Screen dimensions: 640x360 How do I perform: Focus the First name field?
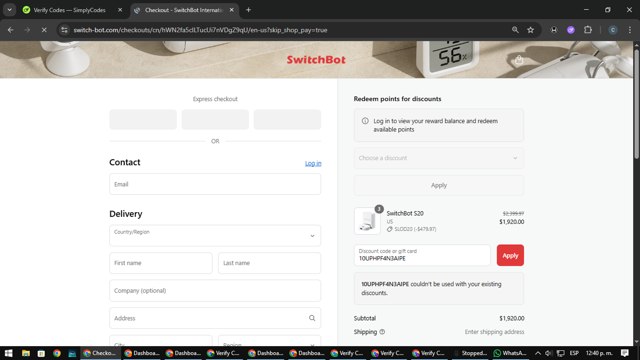point(161,263)
